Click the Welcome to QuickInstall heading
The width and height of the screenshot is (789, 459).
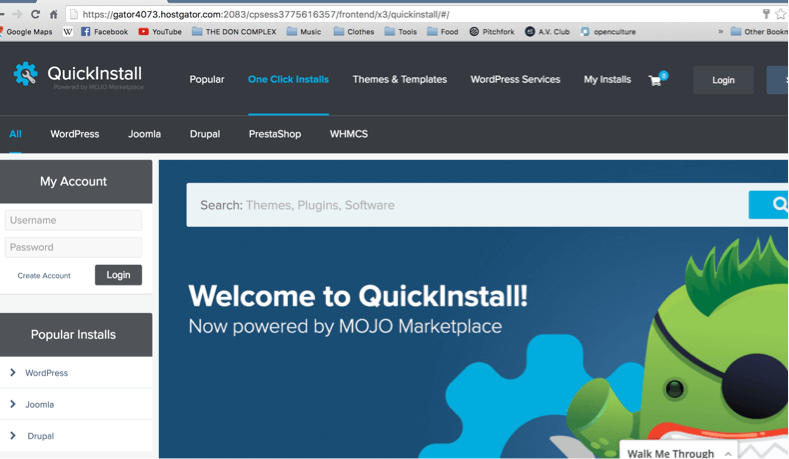(x=358, y=295)
